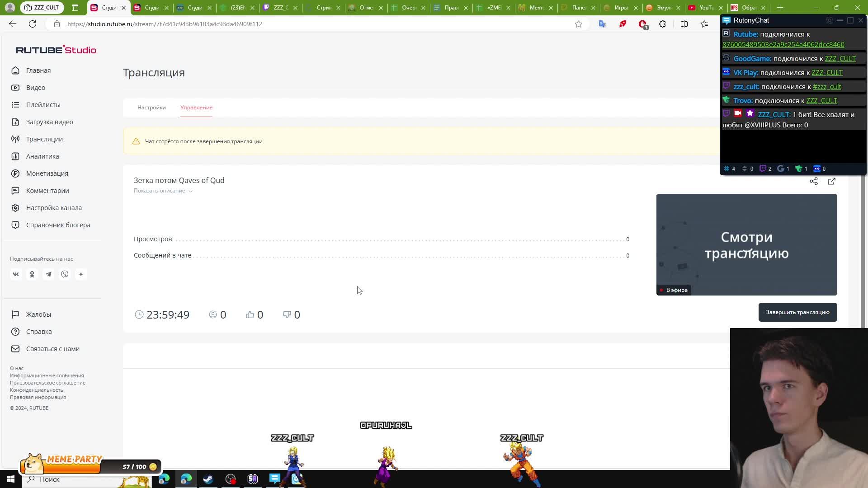Click the browser refresh button
Viewport: 868px width, 488px height.
point(33,24)
